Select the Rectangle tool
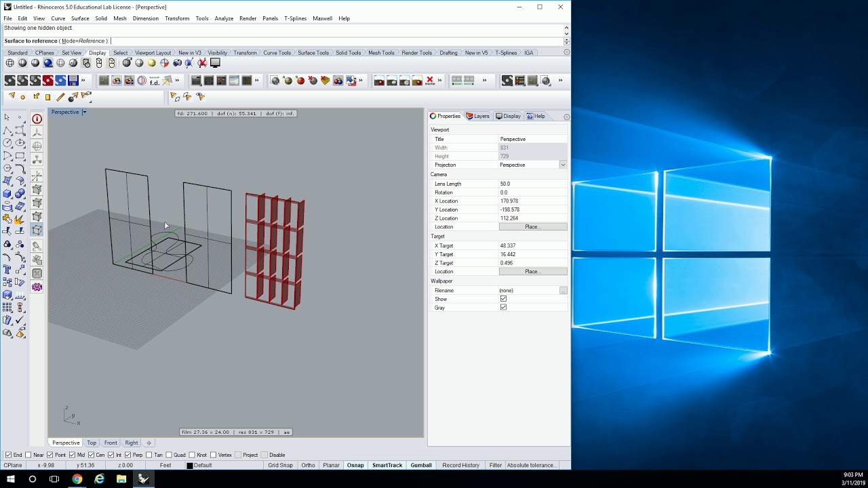 point(20,156)
